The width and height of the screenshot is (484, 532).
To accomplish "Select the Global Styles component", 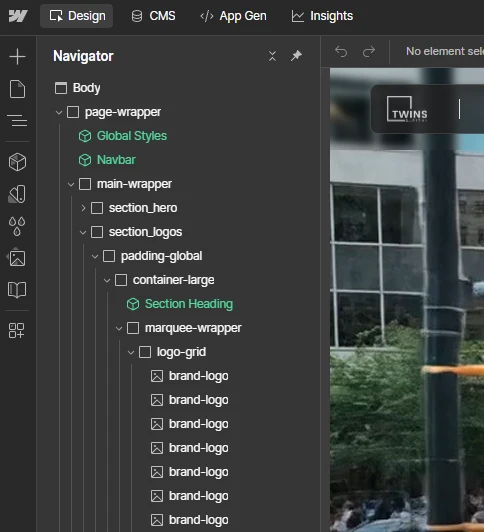I will 132,136.
